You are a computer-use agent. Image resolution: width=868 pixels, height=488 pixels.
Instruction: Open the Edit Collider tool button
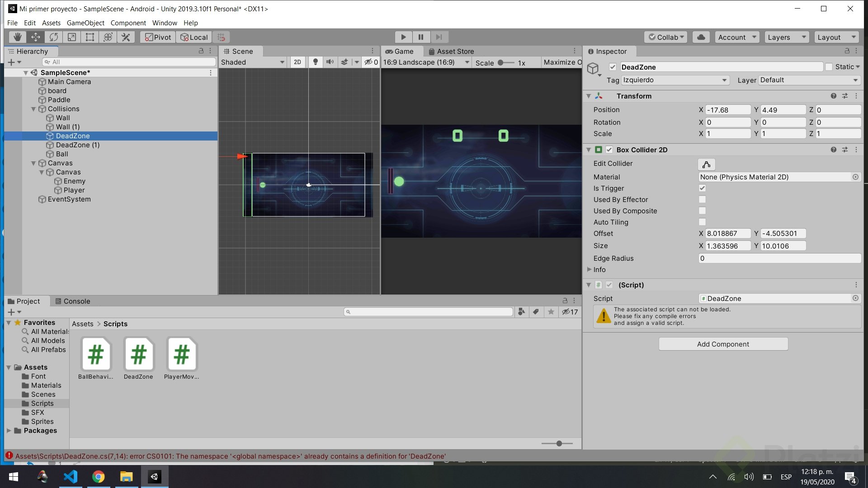706,164
